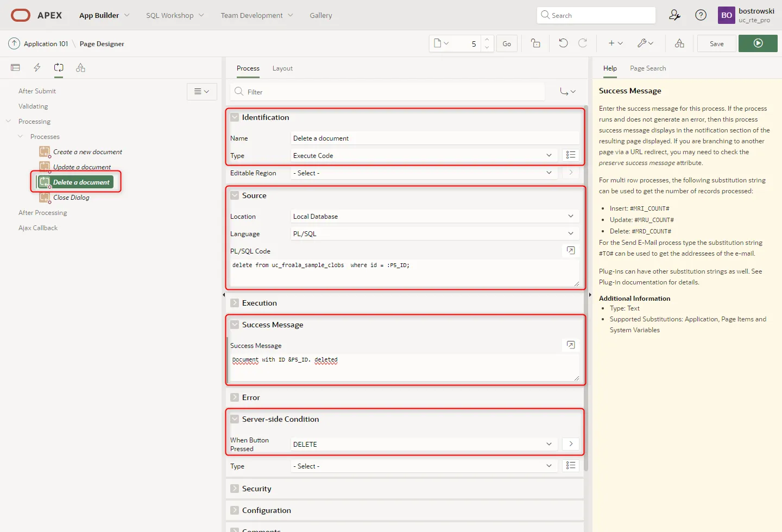Click the Save button
Screen dimensions: 782x532
coord(716,43)
